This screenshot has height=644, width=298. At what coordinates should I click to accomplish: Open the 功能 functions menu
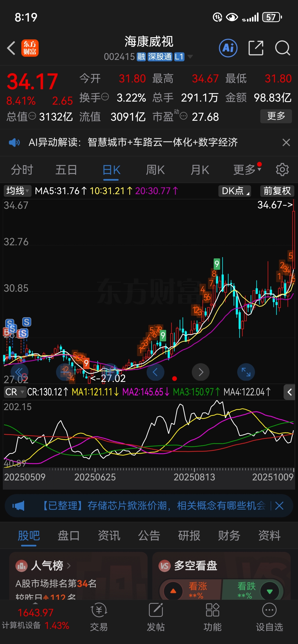click(212, 617)
